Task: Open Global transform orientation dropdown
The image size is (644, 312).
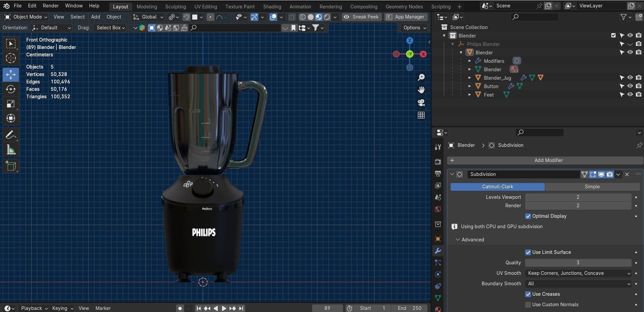Action: click(x=148, y=17)
